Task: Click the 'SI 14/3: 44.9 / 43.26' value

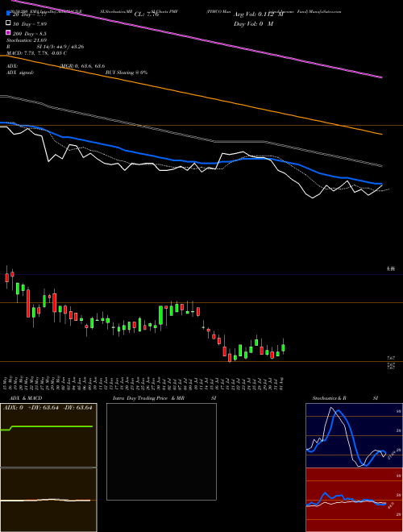Action: (x=60, y=47)
